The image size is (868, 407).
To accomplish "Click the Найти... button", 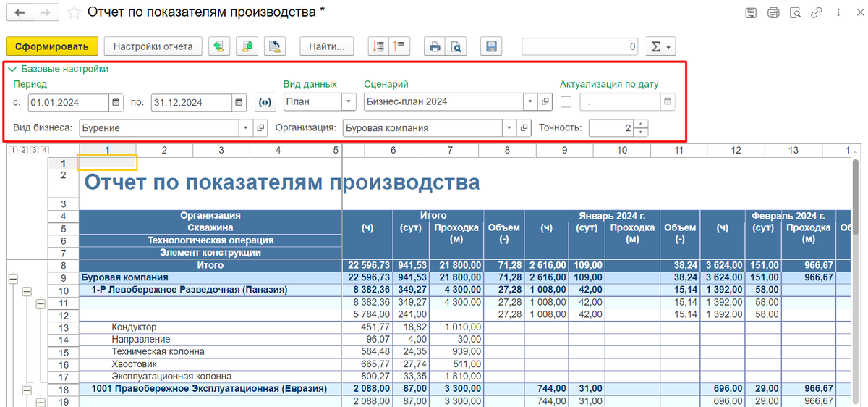I will pyautogui.click(x=327, y=46).
